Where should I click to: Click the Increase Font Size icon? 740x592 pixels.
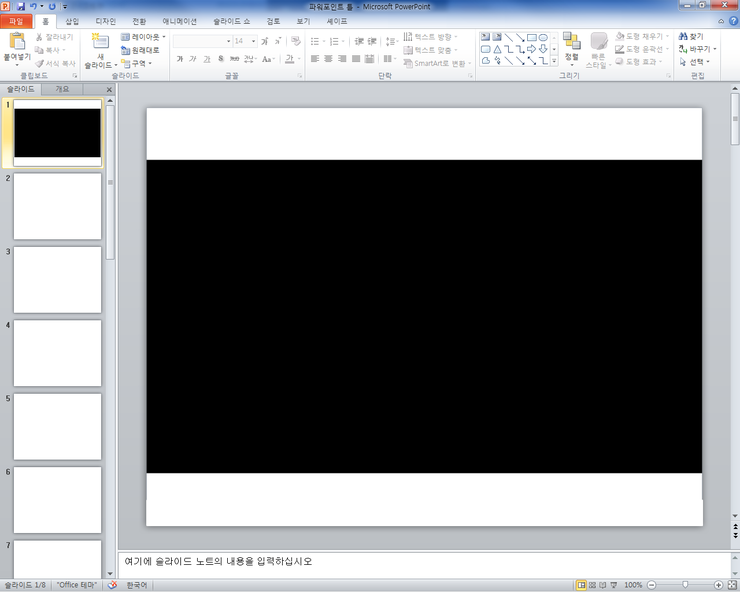pyautogui.click(x=265, y=41)
